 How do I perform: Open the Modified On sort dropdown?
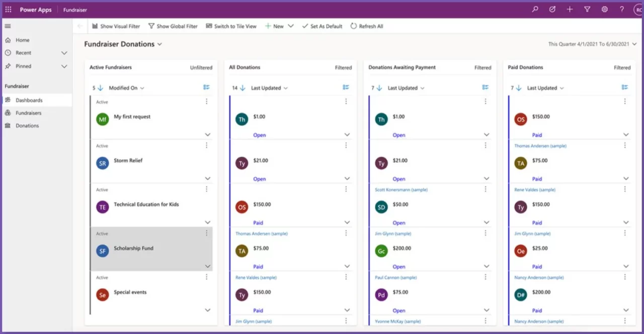click(126, 88)
